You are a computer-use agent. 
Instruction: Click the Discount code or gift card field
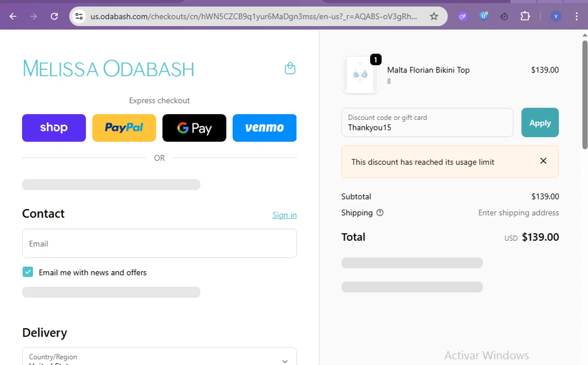click(x=427, y=123)
